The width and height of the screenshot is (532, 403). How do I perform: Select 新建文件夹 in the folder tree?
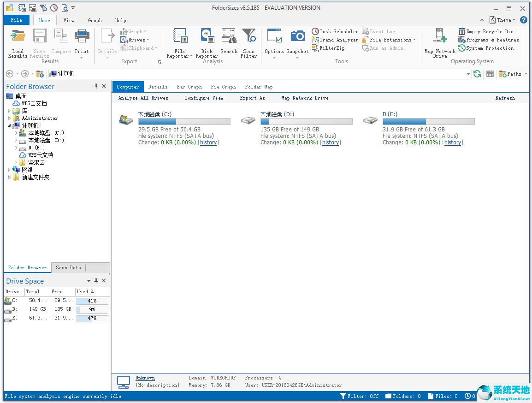click(35, 178)
